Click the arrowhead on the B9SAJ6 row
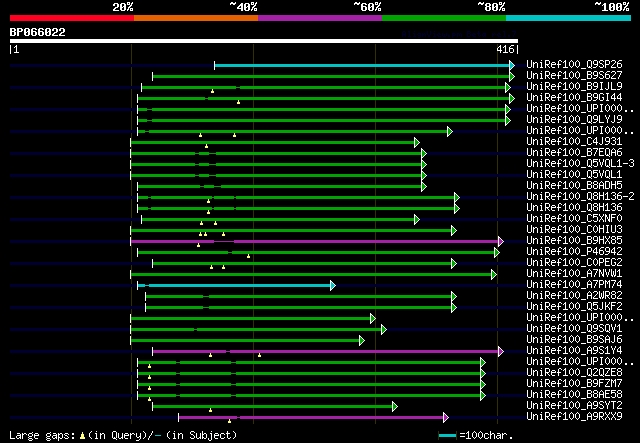Image resolution: width=640 pixels, height=443 pixels. 362,341
